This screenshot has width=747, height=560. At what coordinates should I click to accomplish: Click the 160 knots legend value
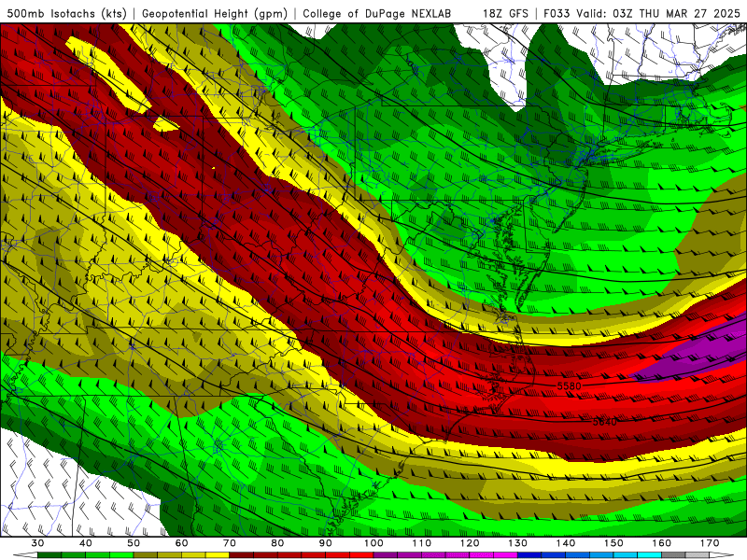(x=662, y=543)
